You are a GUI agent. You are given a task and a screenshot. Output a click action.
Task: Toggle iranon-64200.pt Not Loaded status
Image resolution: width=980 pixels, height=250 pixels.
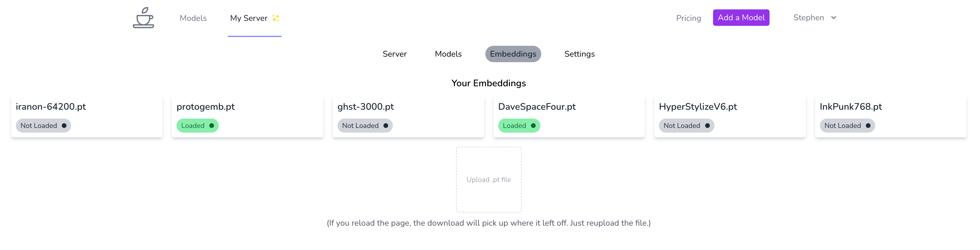(43, 126)
